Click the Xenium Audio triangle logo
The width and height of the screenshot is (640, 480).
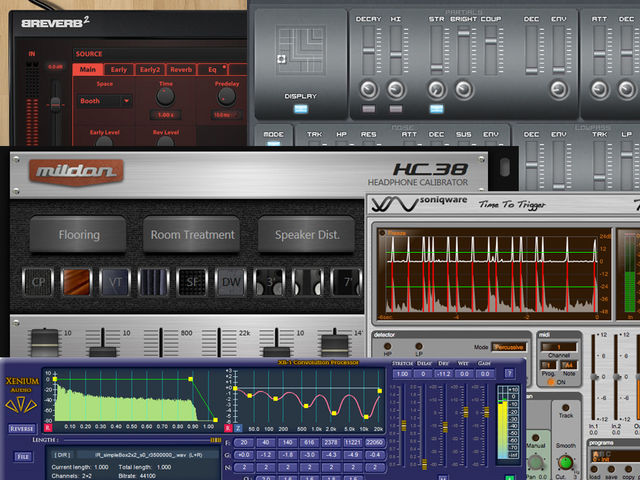(21, 405)
